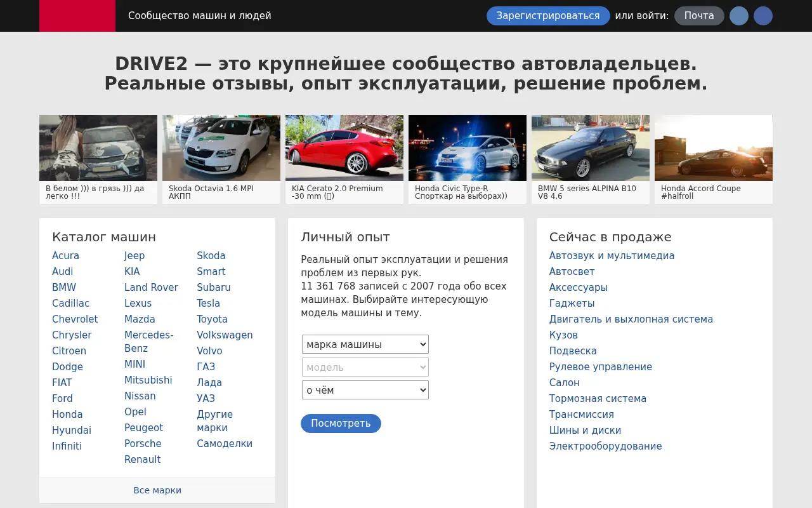Viewport: 812px width, 508px height.
Task: Open the Трансмиссия sale category
Action: (x=582, y=415)
